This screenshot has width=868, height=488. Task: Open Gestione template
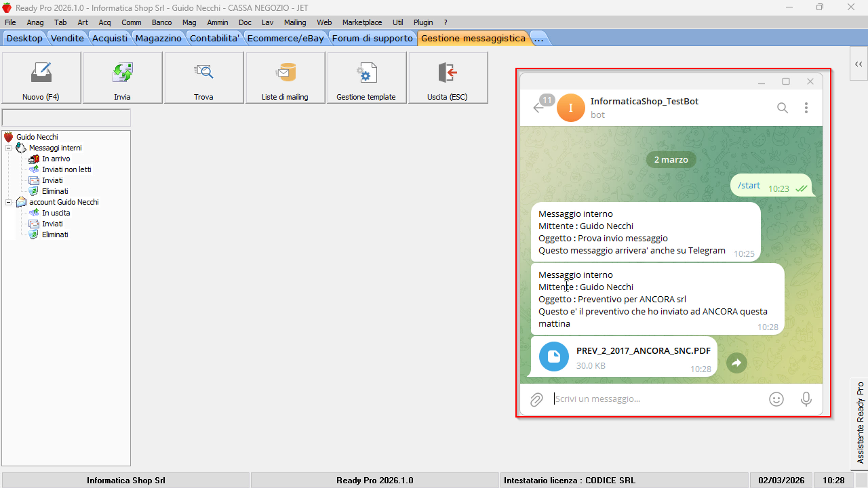pos(366,73)
